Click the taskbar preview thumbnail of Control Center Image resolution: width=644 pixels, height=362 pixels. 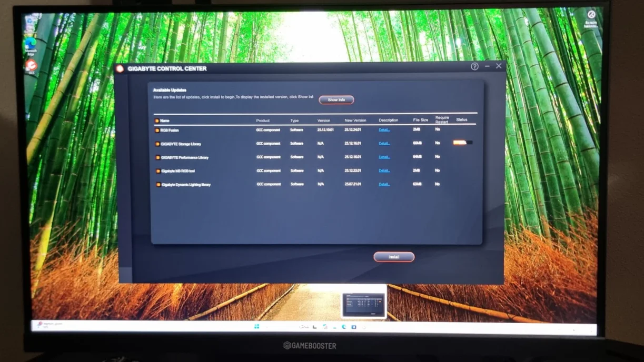tap(363, 305)
